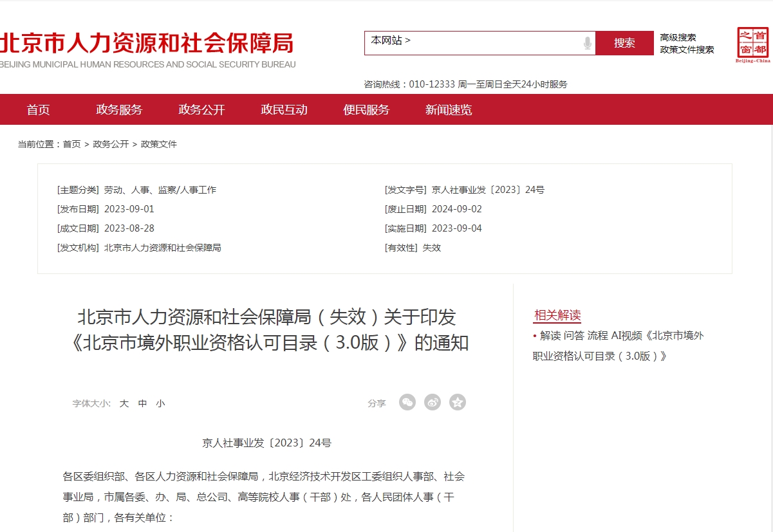Open 高级搜索 advanced search link
773x532 pixels.
pos(678,37)
